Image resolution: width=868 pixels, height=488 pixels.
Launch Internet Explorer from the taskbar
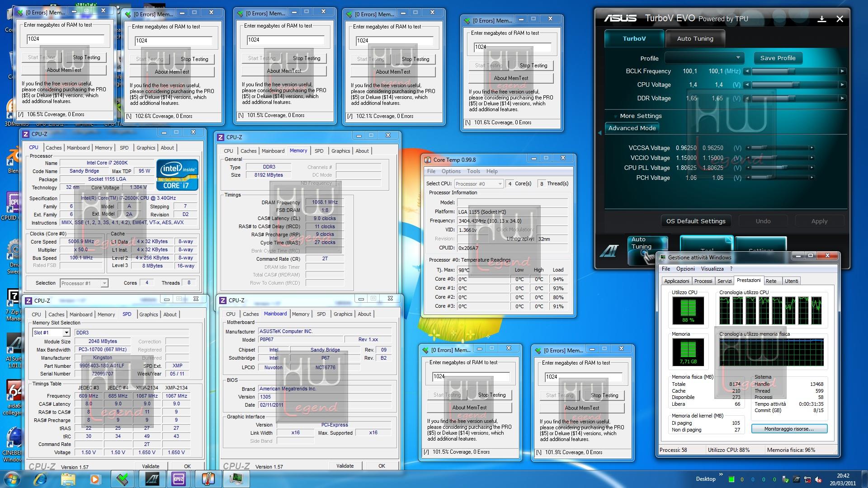41,479
